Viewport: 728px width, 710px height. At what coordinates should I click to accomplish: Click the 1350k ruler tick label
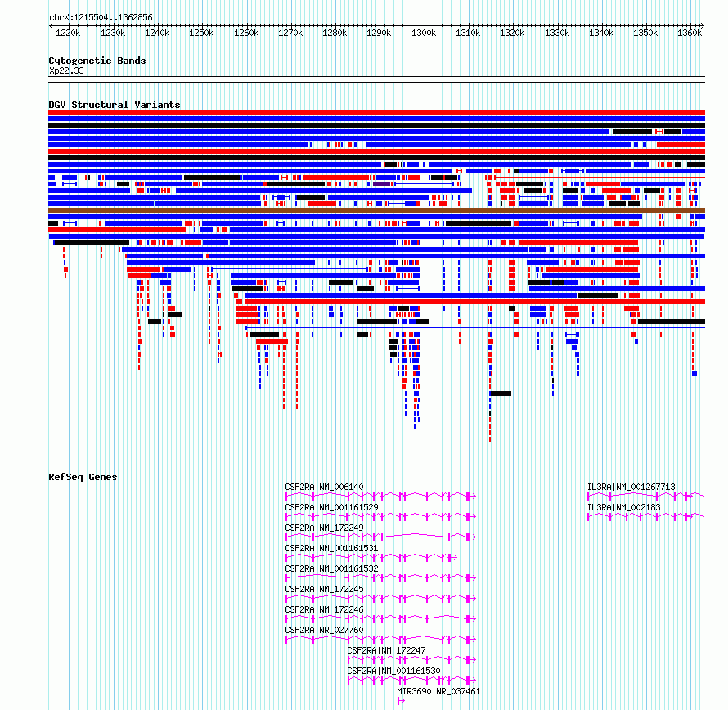(645, 33)
